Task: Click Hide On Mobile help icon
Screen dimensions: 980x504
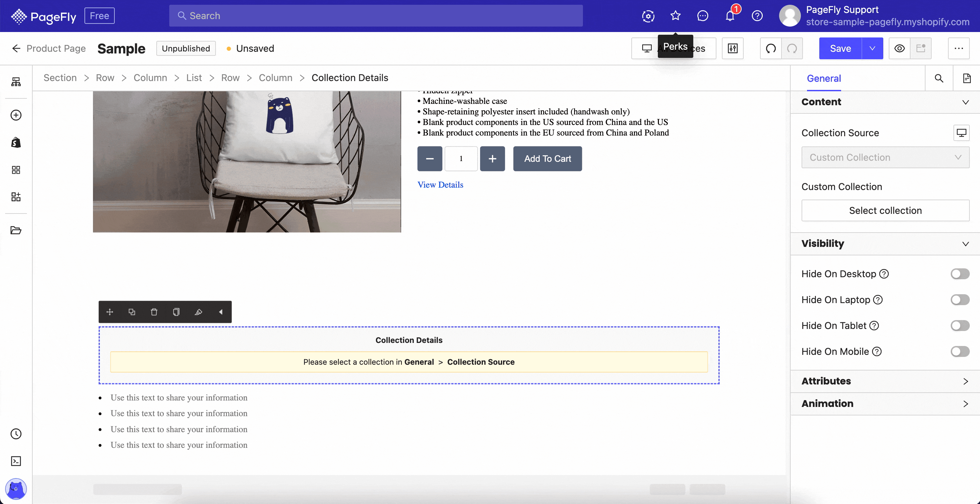Action: point(876,351)
